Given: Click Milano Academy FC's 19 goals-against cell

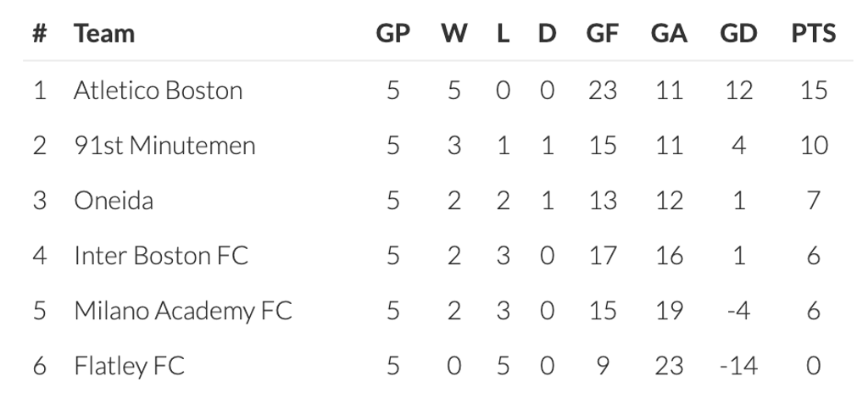Looking at the screenshot, I should click(669, 311).
